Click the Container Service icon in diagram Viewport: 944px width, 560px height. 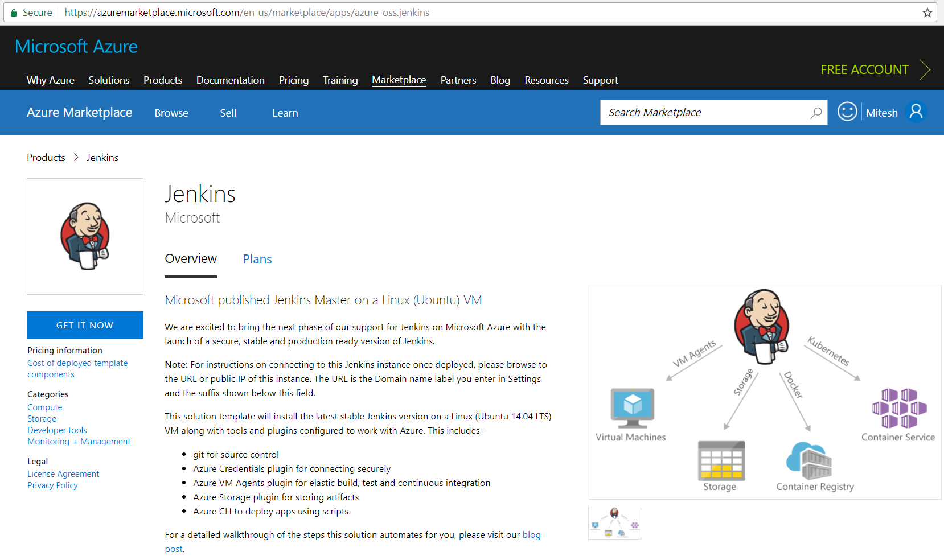pos(900,408)
